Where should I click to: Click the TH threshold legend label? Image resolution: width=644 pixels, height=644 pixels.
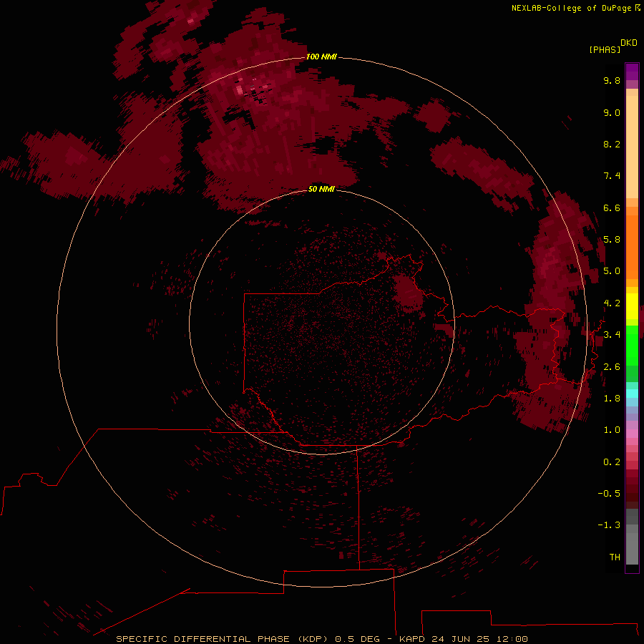click(615, 557)
